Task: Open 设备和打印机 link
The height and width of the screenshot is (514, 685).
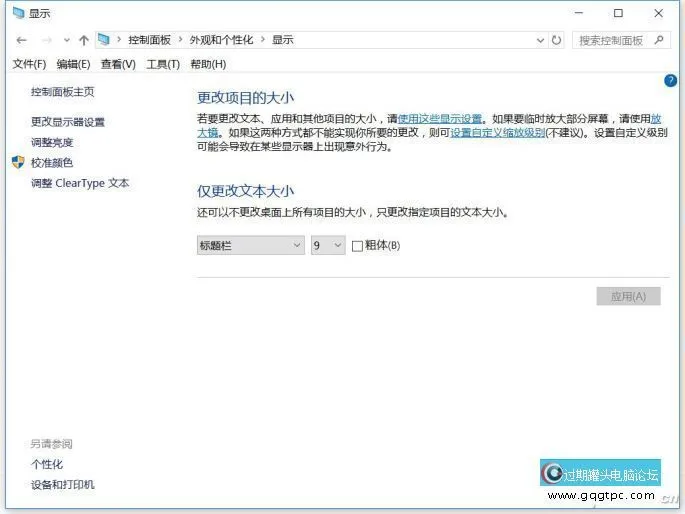Action: click(x=62, y=485)
